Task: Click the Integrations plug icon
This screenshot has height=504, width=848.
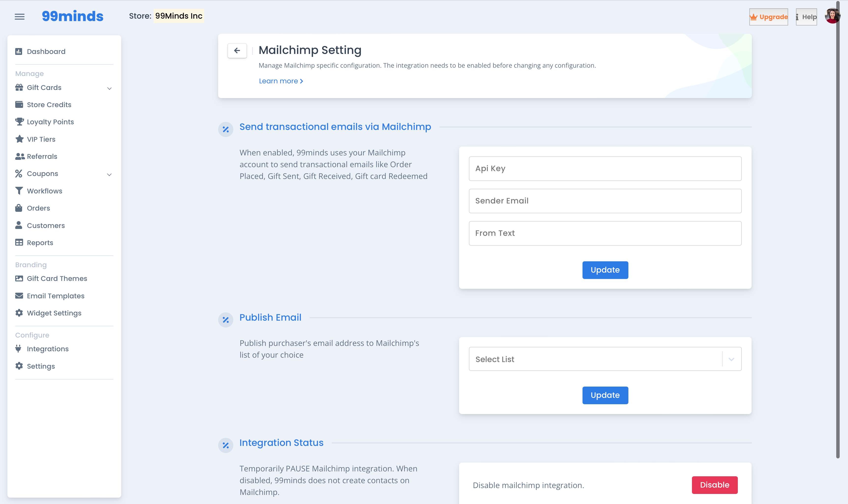Action: 18,349
